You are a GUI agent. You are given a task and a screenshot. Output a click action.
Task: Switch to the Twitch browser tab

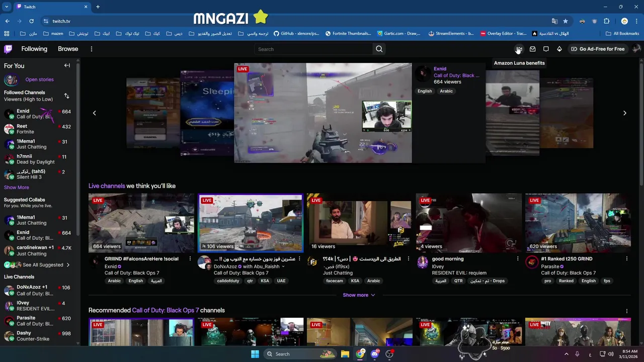[51, 7]
